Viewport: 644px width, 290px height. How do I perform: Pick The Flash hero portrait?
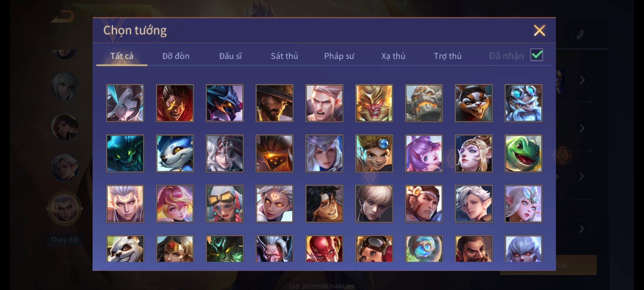pos(324,248)
